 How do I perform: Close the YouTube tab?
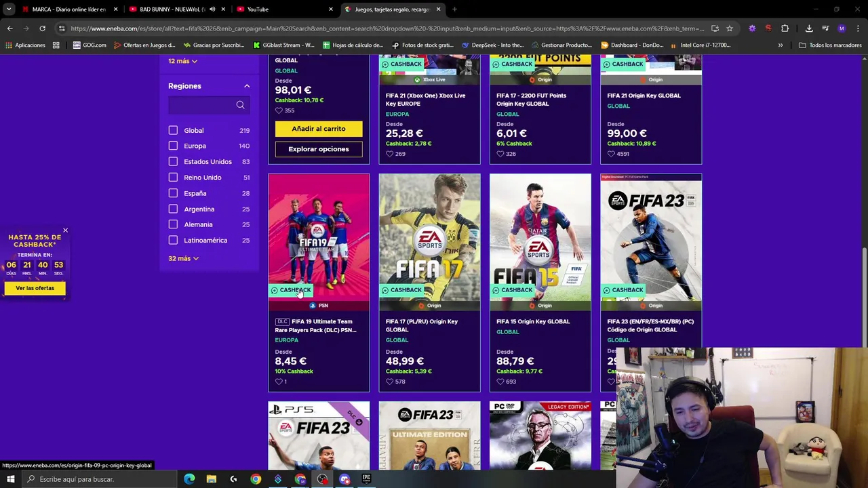(331, 9)
